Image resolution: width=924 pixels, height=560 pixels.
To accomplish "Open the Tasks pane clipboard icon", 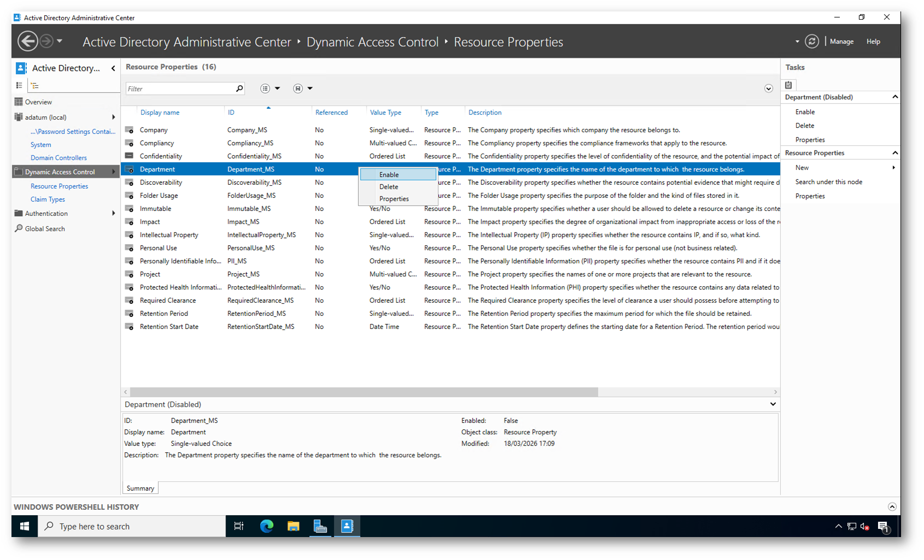I will point(788,85).
